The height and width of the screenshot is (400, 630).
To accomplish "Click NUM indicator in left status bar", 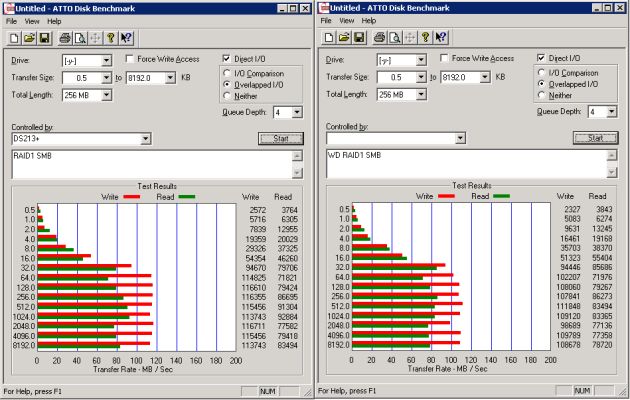I will pos(268,391).
